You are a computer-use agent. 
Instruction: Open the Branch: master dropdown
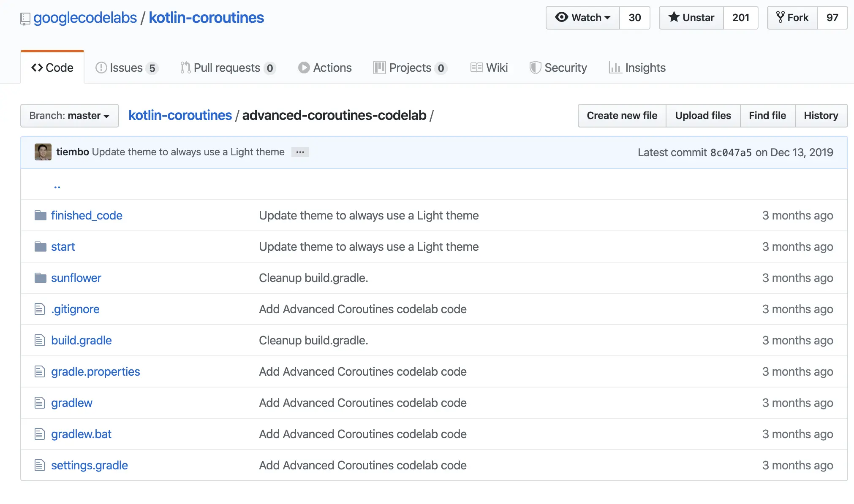click(70, 116)
